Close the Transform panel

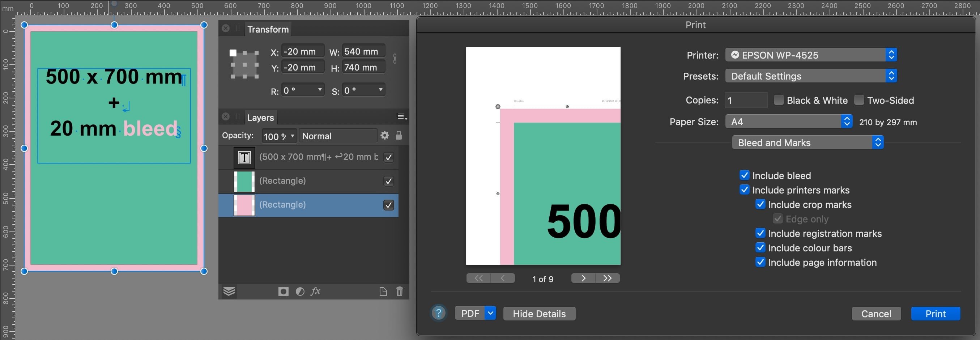click(226, 29)
